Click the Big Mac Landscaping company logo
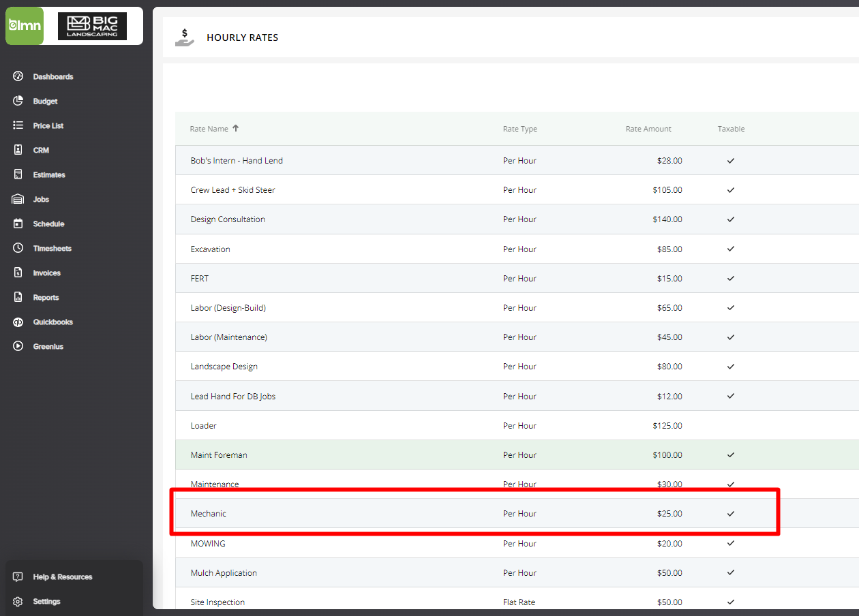The width and height of the screenshot is (859, 616). coord(92,26)
